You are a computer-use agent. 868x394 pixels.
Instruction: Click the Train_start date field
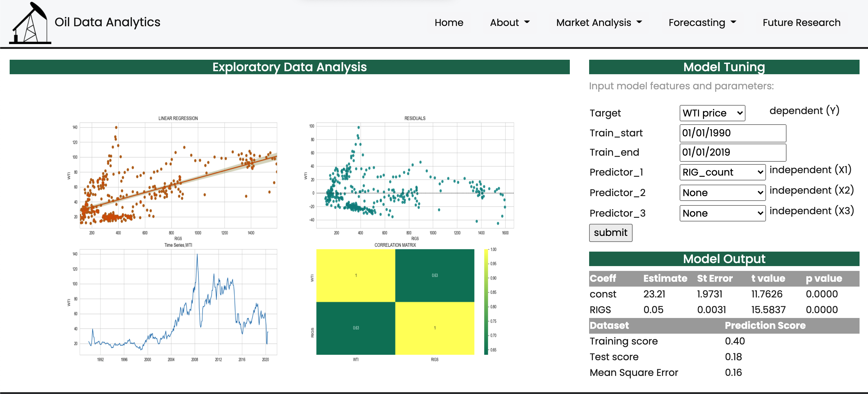coord(732,133)
